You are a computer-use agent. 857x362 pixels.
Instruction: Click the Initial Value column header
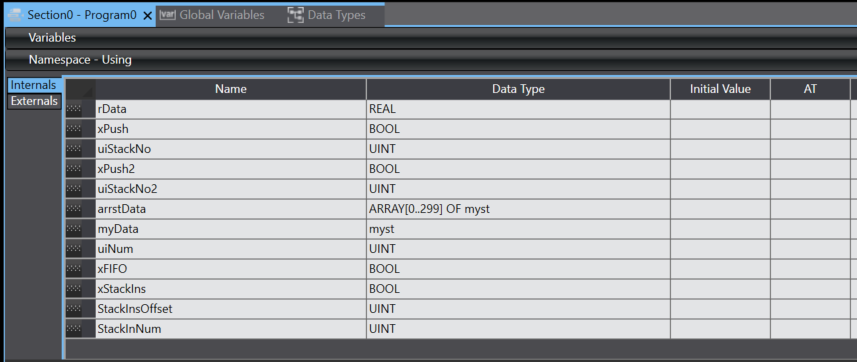pos(720,89)
